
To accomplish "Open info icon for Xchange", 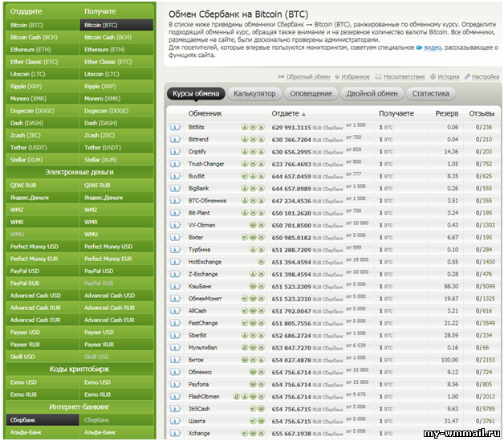I will point(175,433).
